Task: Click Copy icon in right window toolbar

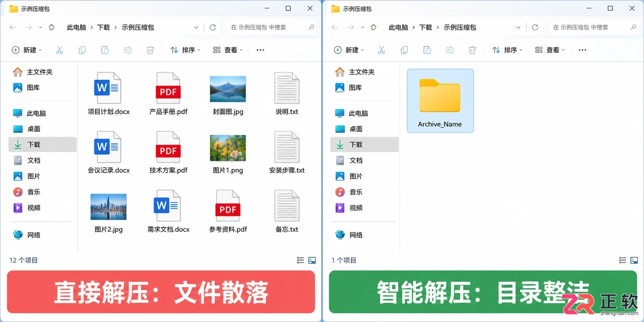Action: [404, 50]
